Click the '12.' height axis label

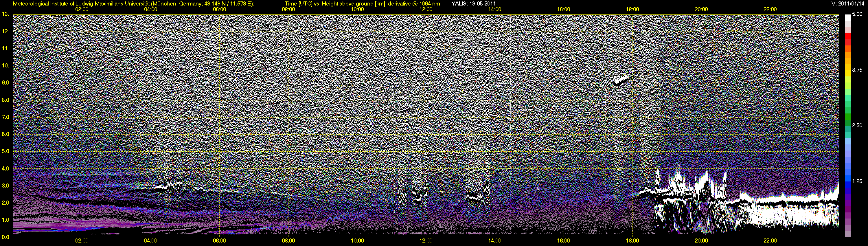click(5, 31)
